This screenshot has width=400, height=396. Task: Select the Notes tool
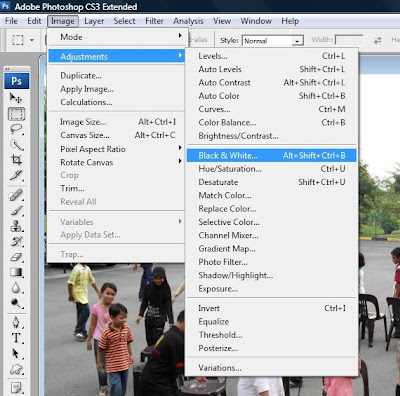click(16, 388)
